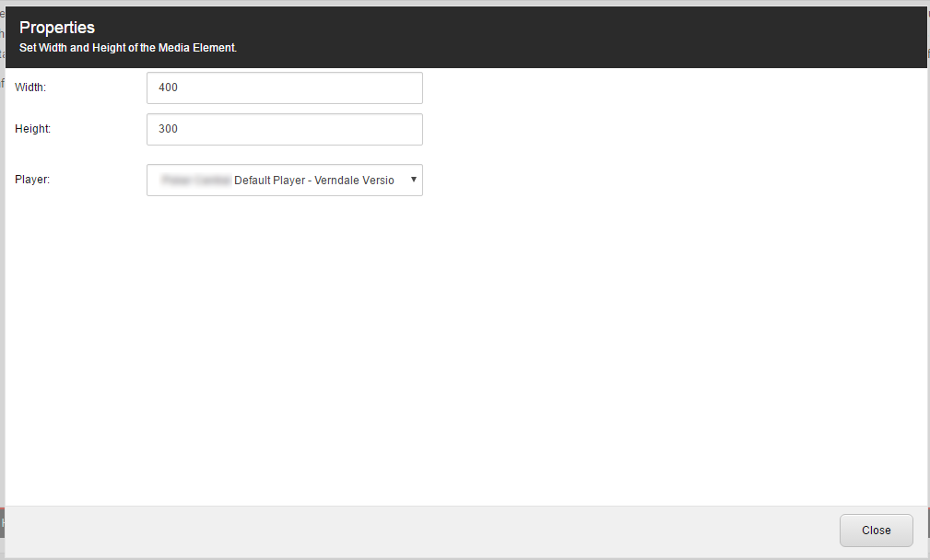Open the Player dropdown
Screen dimensions: 930x560
285,181
